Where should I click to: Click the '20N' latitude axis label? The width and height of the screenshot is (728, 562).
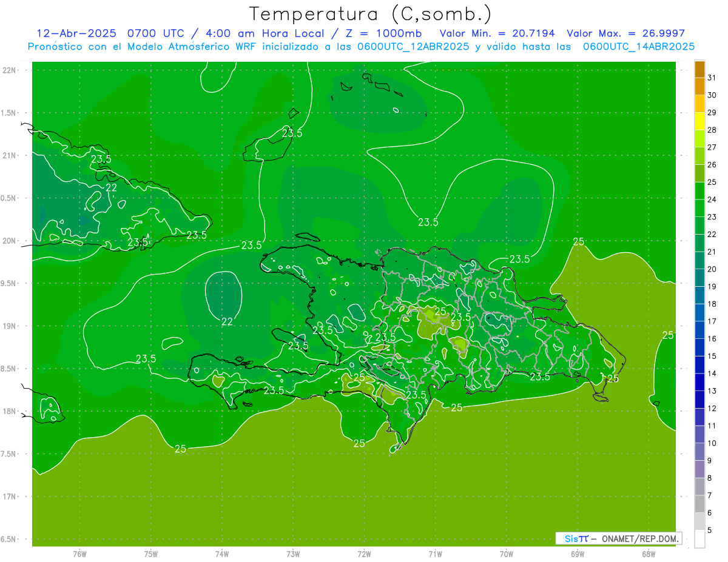coord(8,241)
